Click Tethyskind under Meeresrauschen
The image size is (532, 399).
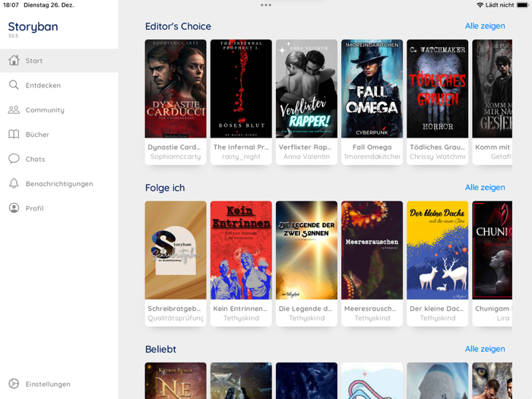[x=372, y=318]
